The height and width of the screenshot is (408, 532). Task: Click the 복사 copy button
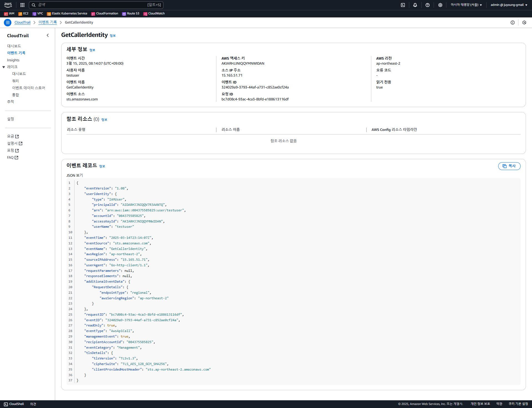click(x=509, y=166)
